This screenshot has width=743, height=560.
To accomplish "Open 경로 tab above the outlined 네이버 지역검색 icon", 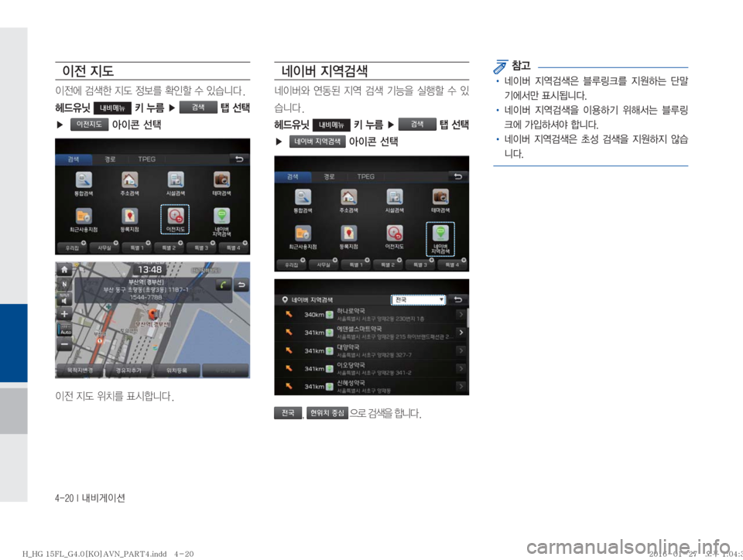I will coord(329,176).
